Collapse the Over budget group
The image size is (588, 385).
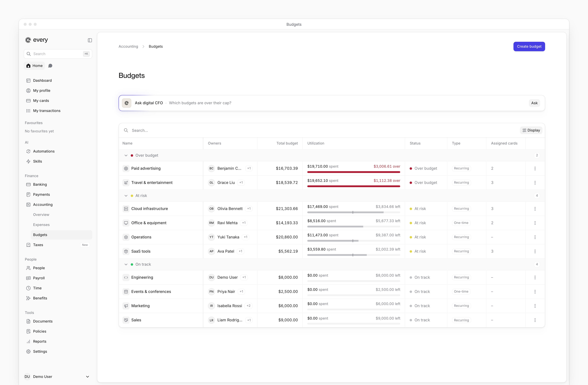click(126, 155)
